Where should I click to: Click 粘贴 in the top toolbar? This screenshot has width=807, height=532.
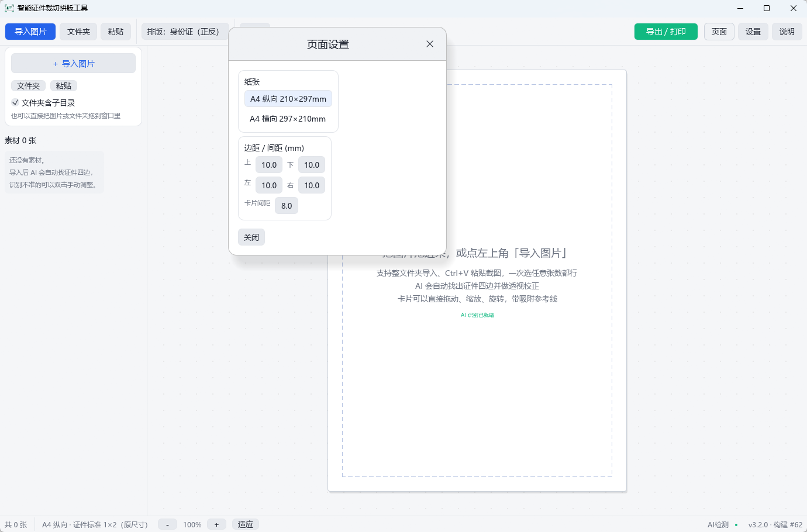(x=116, y=32)
